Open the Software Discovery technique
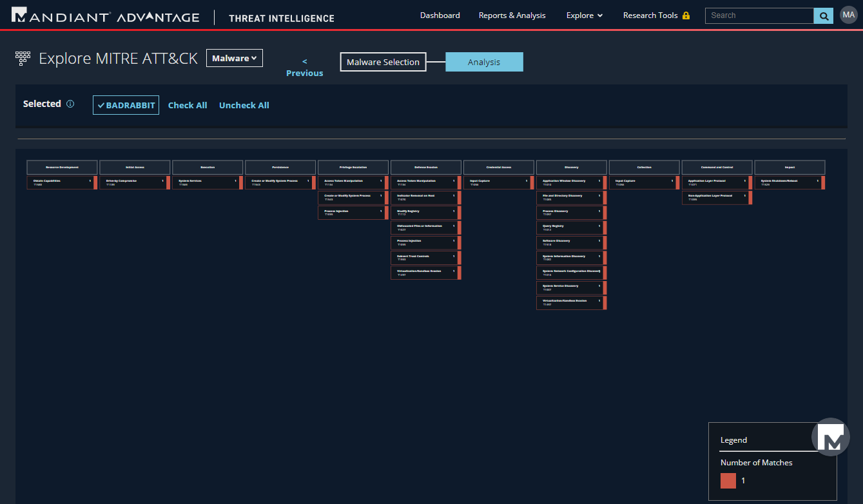 click(x=572, y=242)
